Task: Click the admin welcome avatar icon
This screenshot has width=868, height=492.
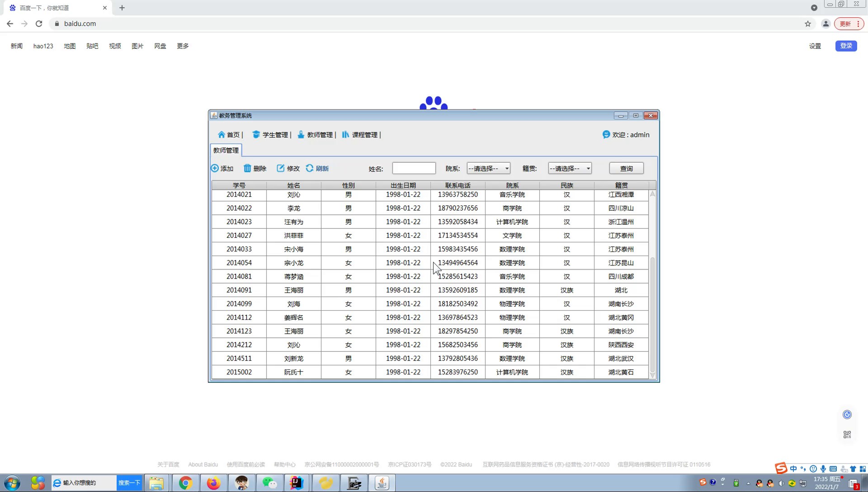Action: (x=606, y=134)
